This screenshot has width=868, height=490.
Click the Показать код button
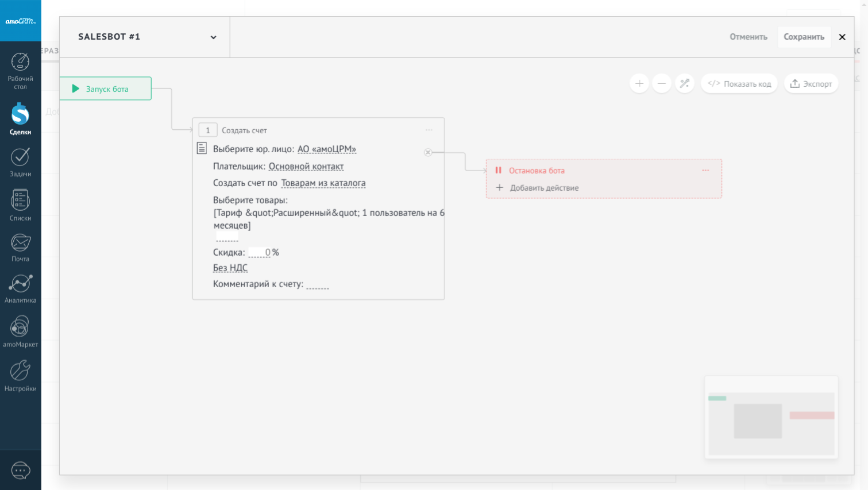(739, 84)
